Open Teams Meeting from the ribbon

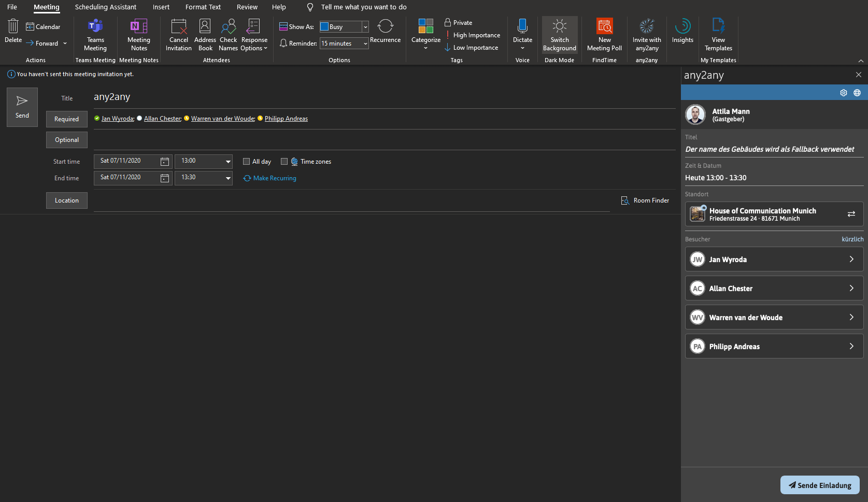(x=95, y=35)
